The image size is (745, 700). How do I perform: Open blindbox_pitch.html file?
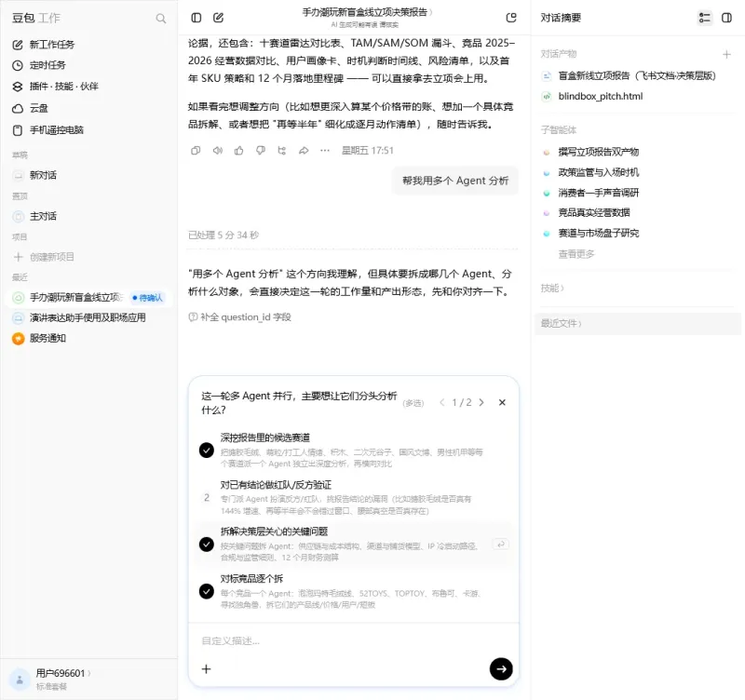pos(600,97)
